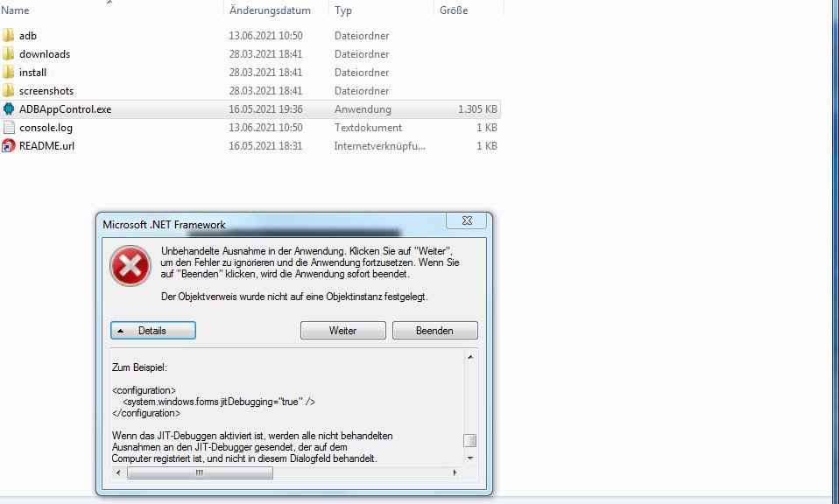
Task: Click the details pane scroll-down arrow
Action: tap(469, 458)
